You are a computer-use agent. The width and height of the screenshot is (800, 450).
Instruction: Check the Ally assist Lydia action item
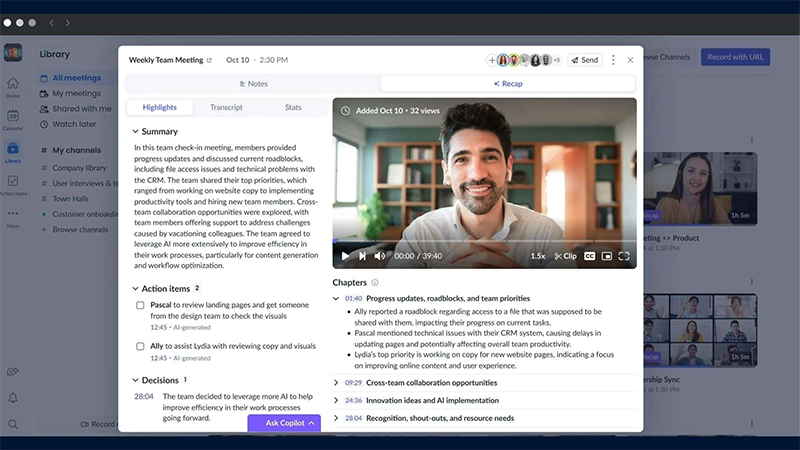pos(140,346)
